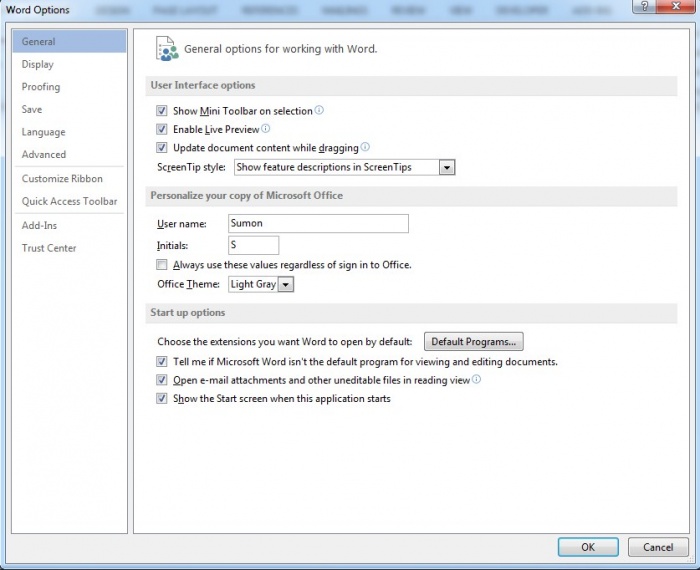Select Advanced options
700x570 pixels.
click(x=69, y=154)
